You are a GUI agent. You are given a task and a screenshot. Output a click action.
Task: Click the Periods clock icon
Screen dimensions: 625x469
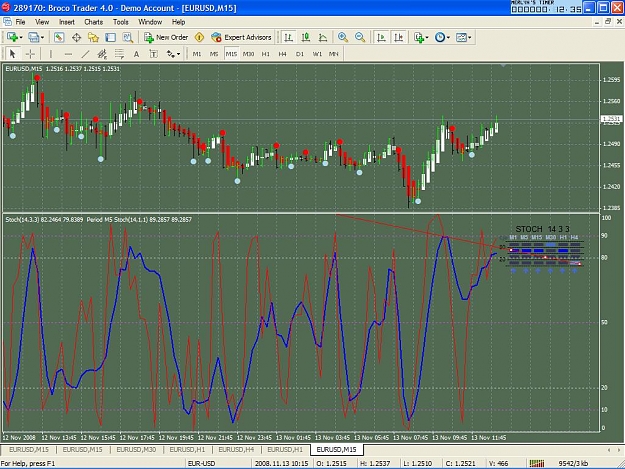440,37
